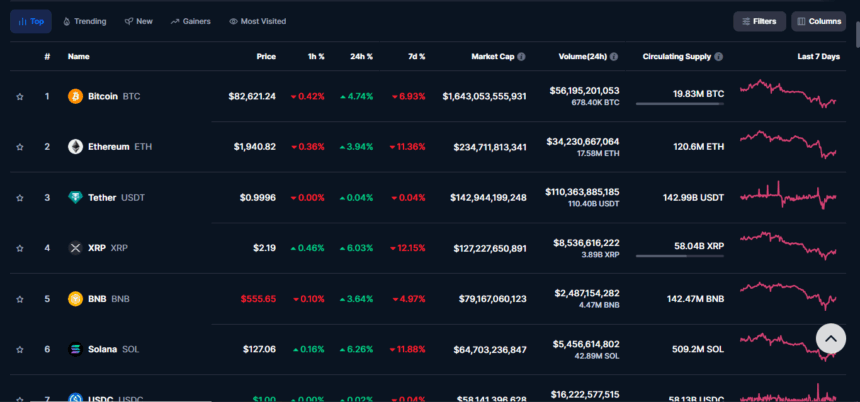The image size is (860, 402).
Task: Toggle the BNB watchlist star
Action: (x=20, y=299)
